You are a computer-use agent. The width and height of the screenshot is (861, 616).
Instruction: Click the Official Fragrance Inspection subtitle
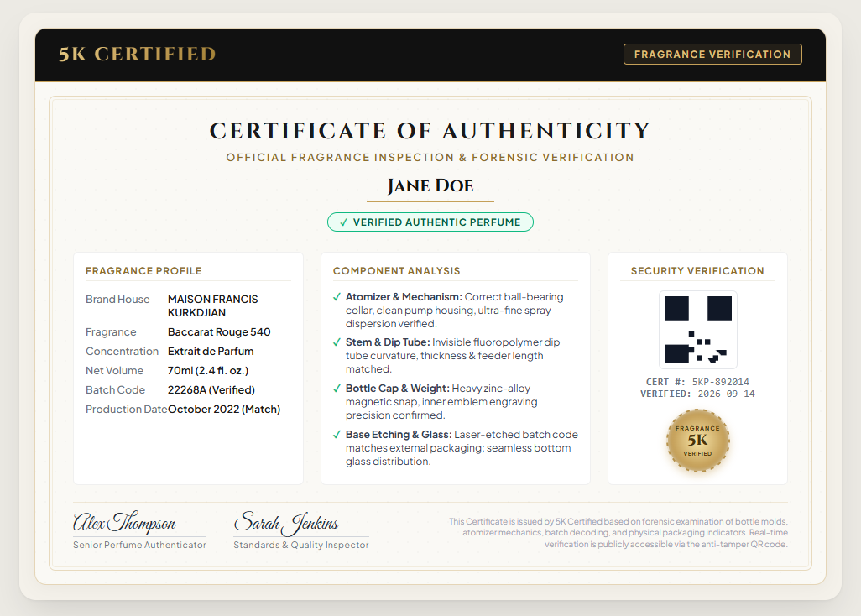[430, 158]
